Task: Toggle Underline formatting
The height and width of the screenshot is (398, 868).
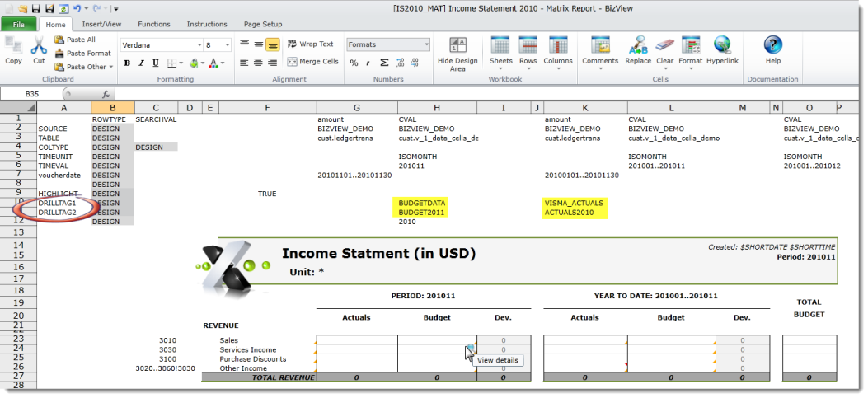Action: (x=156, y=63)
